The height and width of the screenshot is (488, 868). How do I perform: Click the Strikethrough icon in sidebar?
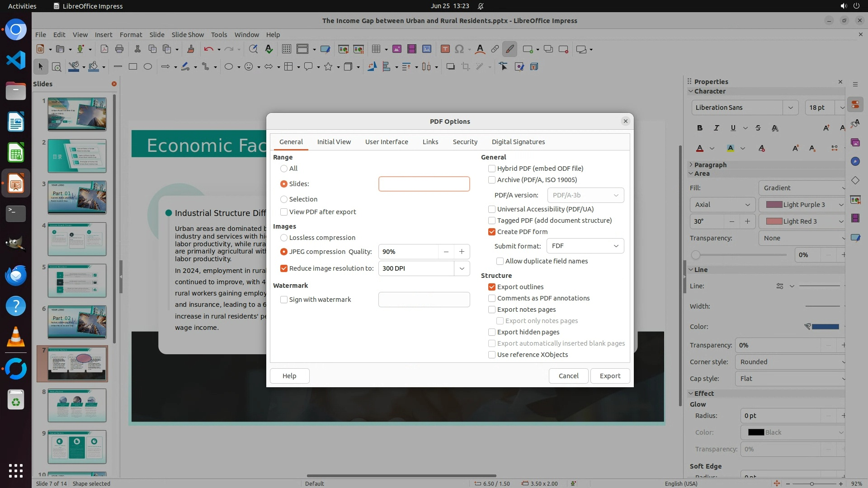click(x=758, y=128)
